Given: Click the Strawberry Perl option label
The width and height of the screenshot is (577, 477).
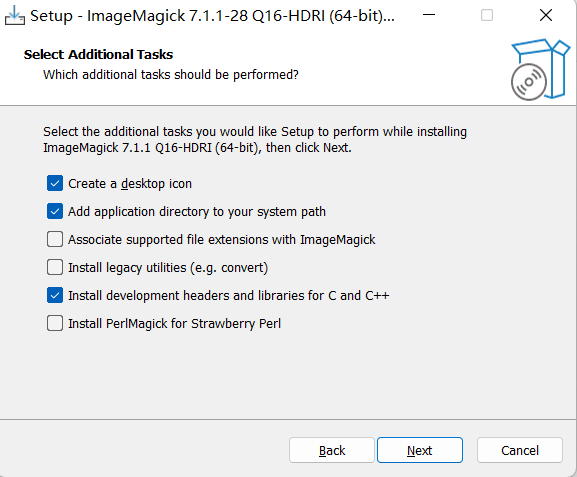Looking at the screenshot, I should coord(174,324).
